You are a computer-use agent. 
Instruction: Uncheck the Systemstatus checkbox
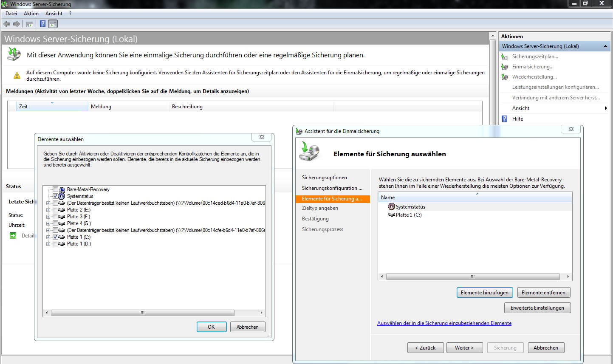[x=55, y=196]
